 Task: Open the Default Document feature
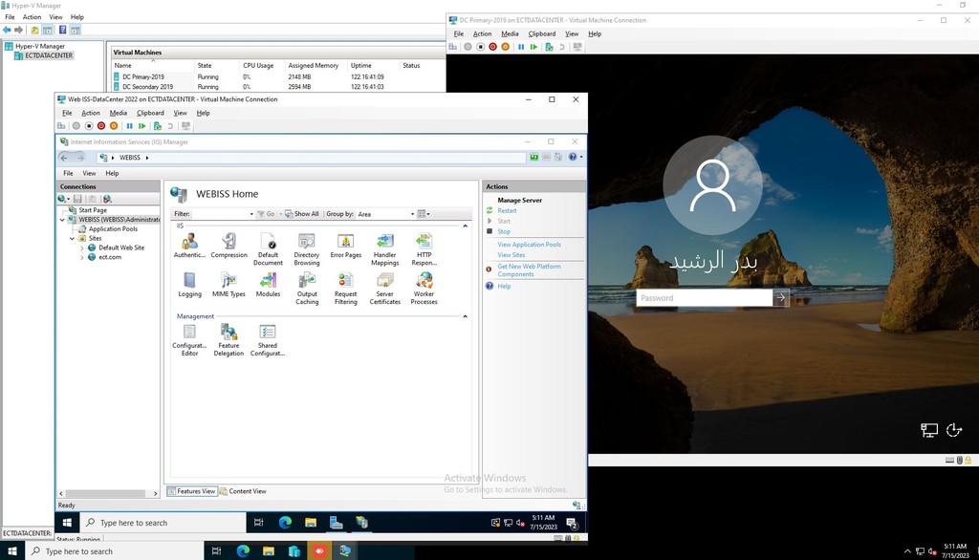pyautogui.click(x=268, y=249)
